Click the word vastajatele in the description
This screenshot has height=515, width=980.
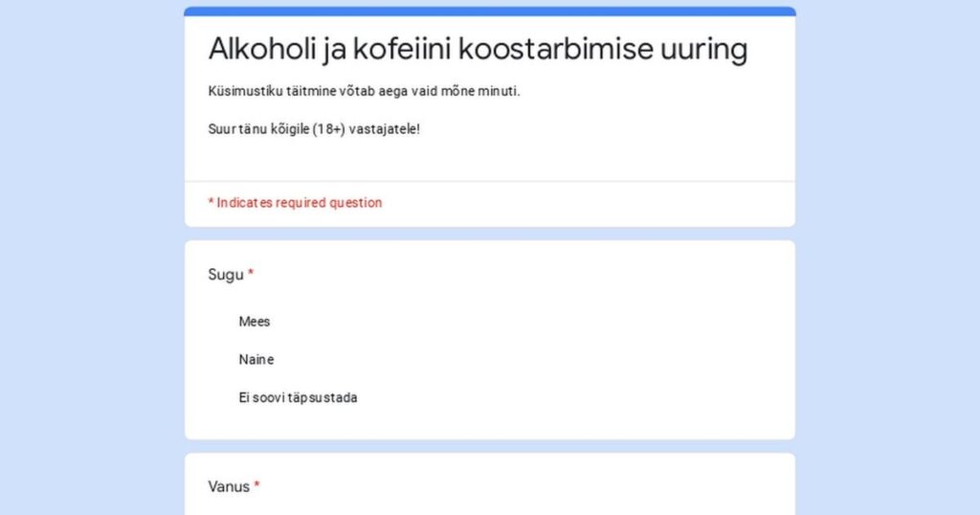pyautogui.click(x=383, y=129)
